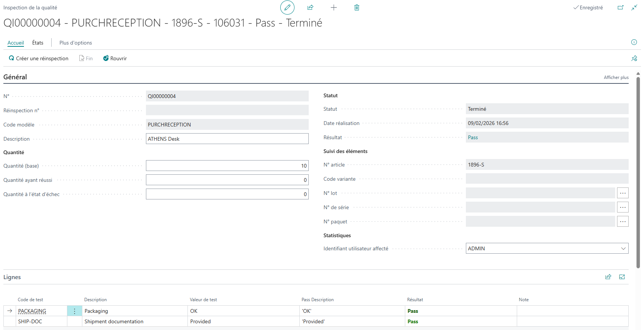Click the share icon in header
The width and height of the screenshot is (644, 330).
310,7
